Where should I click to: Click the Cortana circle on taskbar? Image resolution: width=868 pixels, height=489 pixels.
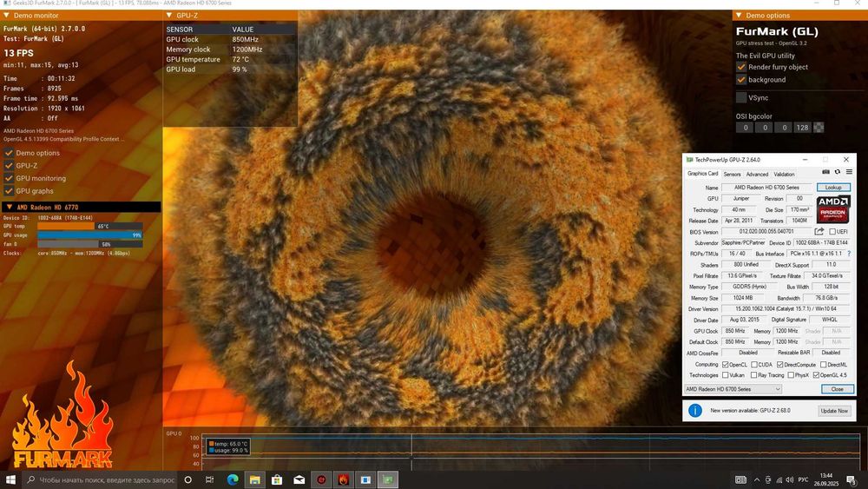coord(187,479)
